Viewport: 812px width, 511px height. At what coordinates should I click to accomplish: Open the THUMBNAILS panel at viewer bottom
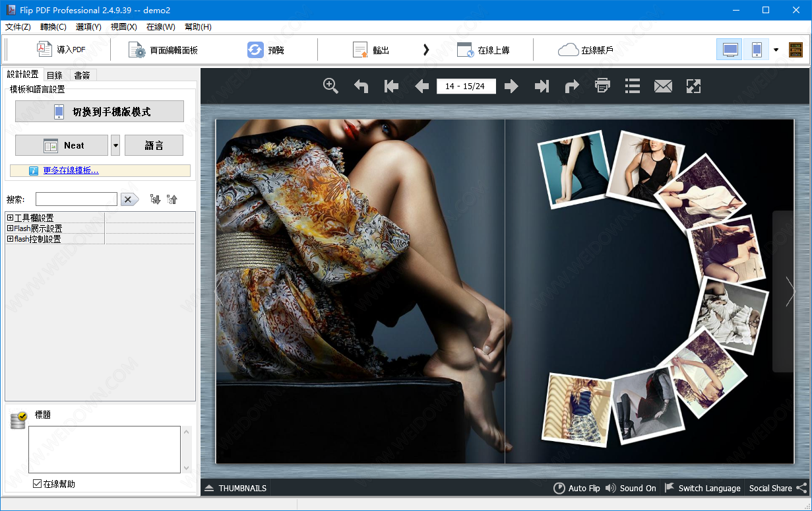point(235,488)
